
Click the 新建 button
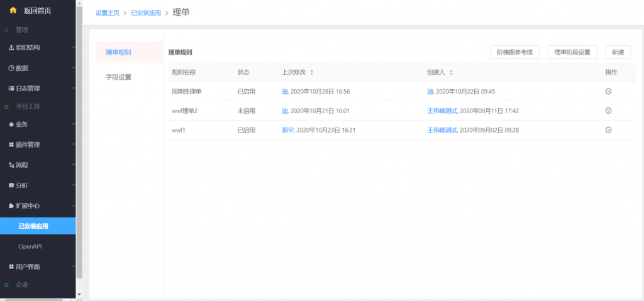coord(618,52)
